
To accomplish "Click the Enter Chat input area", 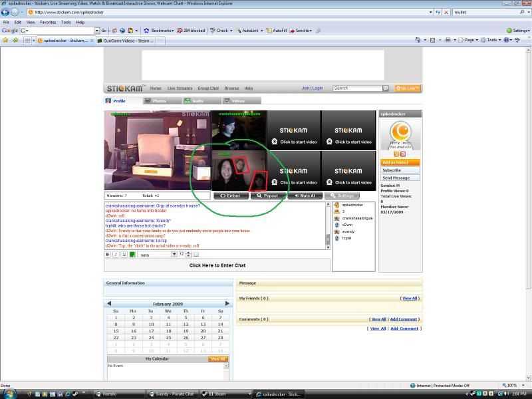I will (x=217, y=265).
